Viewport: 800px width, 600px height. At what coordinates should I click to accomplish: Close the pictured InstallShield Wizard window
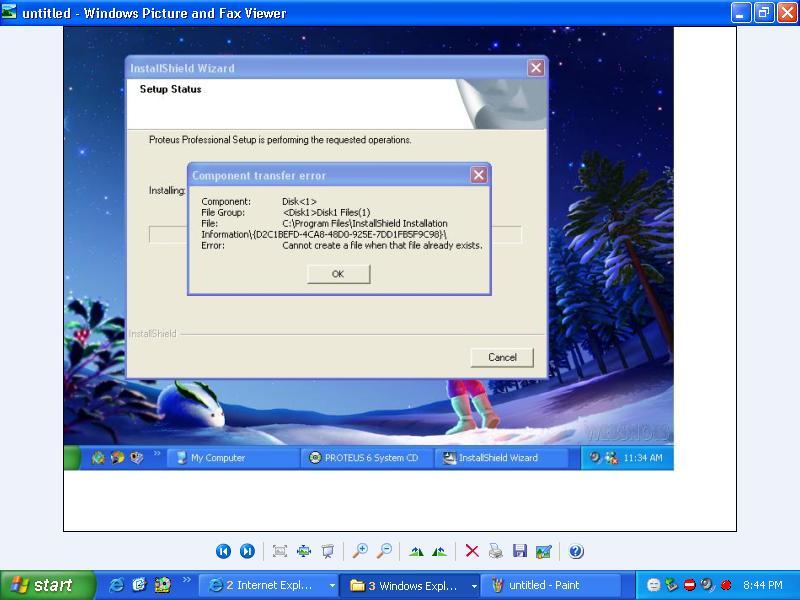tap(536, 68)
